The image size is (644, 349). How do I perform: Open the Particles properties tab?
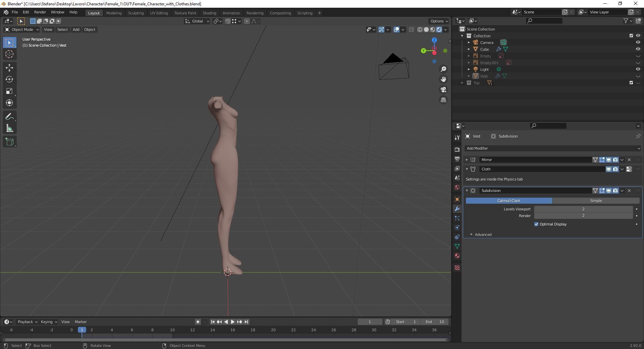pos(457,218)
